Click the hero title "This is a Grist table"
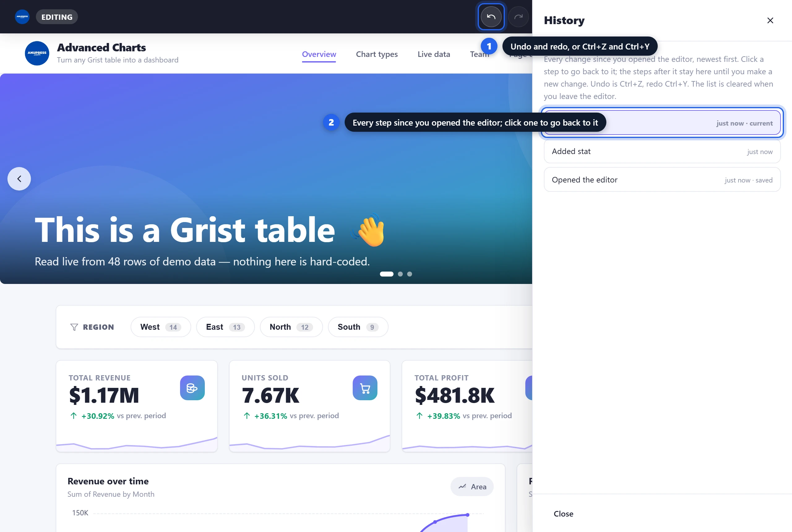The image size is (792, 532). pyautogui.click(x=185, y=230)
